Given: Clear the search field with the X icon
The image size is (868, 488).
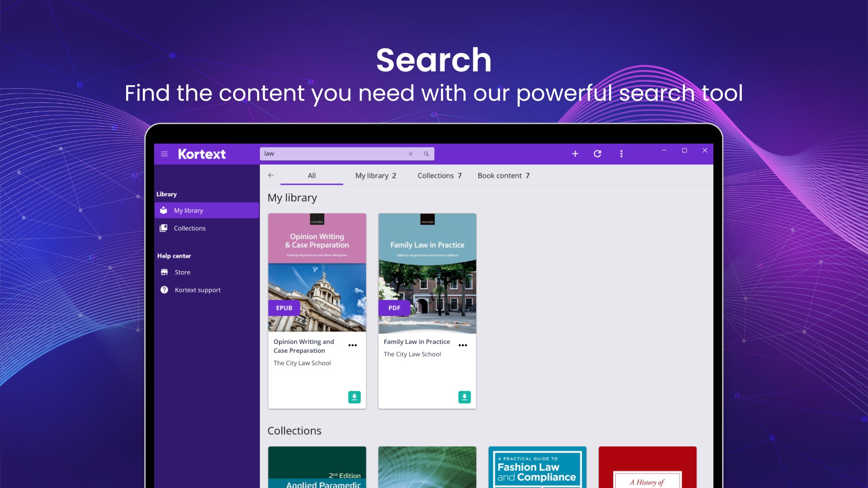Looking at the screenshot, I should coord(410,154).
